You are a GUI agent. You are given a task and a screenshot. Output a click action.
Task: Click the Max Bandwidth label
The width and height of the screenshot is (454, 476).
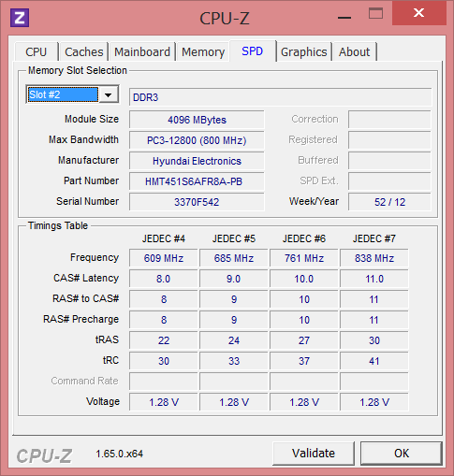[83, 139]
